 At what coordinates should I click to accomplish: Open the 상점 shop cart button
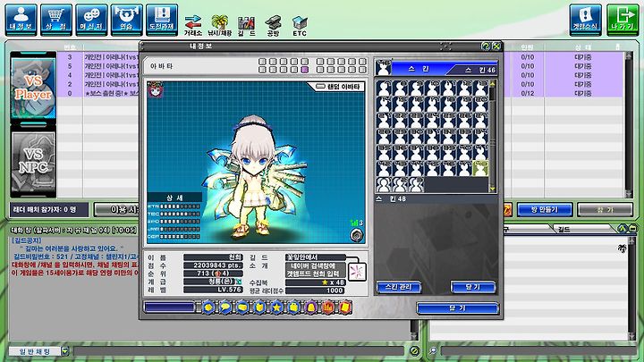click(56, 20)
